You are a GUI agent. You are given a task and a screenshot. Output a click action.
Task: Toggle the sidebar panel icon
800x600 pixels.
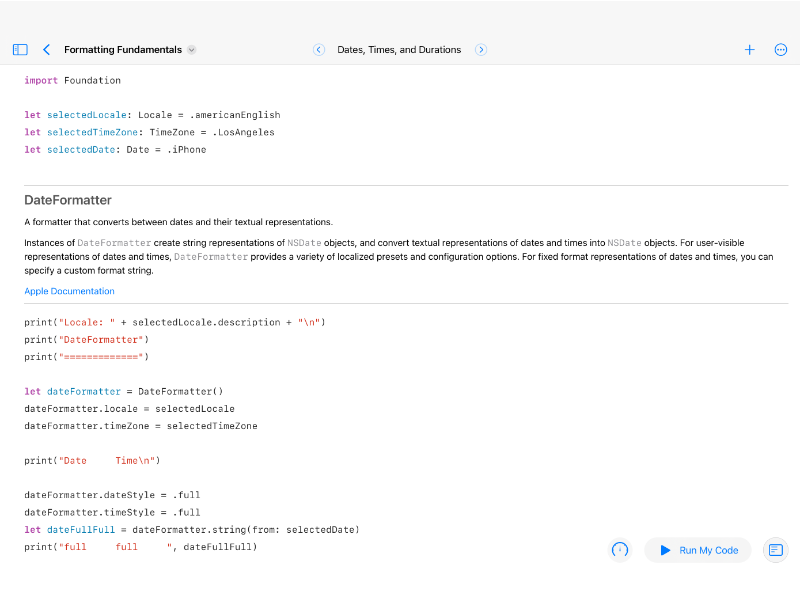[x=20, y=49]
